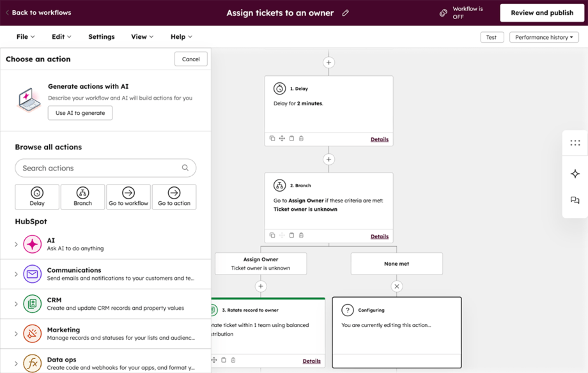Viewport: 588px width, 373px height.
Task: Open the View menu
Action: pos(141,36)
